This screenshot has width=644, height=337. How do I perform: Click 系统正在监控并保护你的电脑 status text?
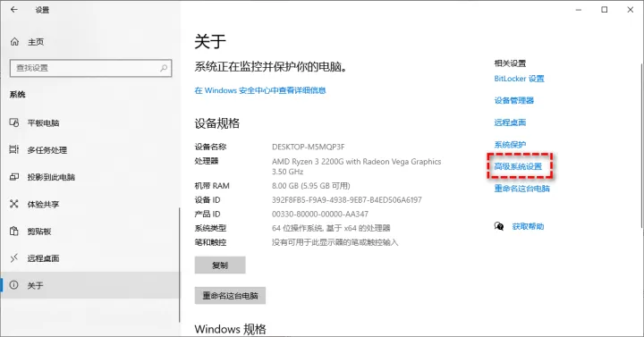[271, 66]
